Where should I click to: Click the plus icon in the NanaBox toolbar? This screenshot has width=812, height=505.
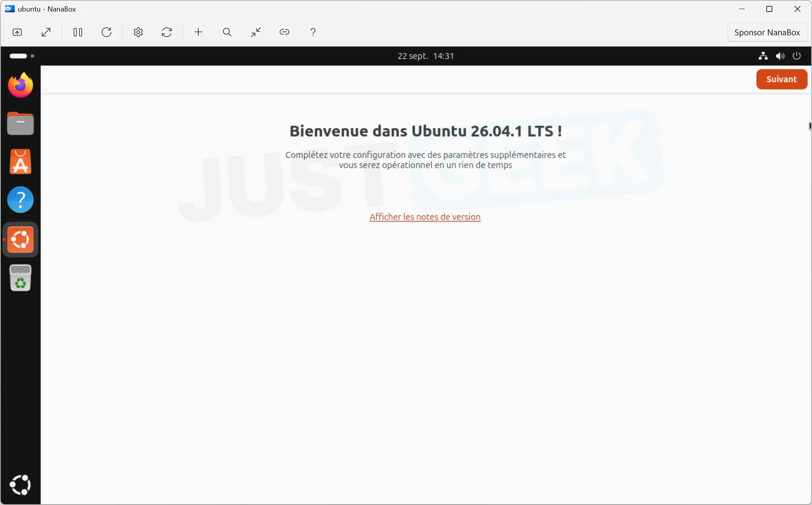(198, 32)
